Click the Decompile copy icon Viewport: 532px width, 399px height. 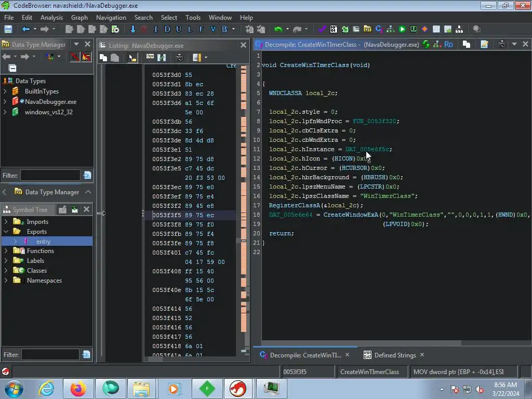pos(467,45)
